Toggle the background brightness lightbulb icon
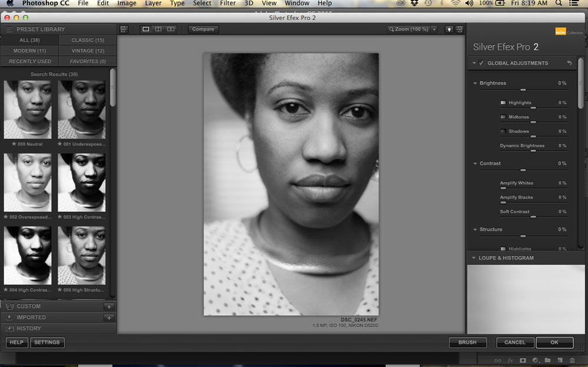This screenshot has height=367, width=588. click(x=449, y=29)
